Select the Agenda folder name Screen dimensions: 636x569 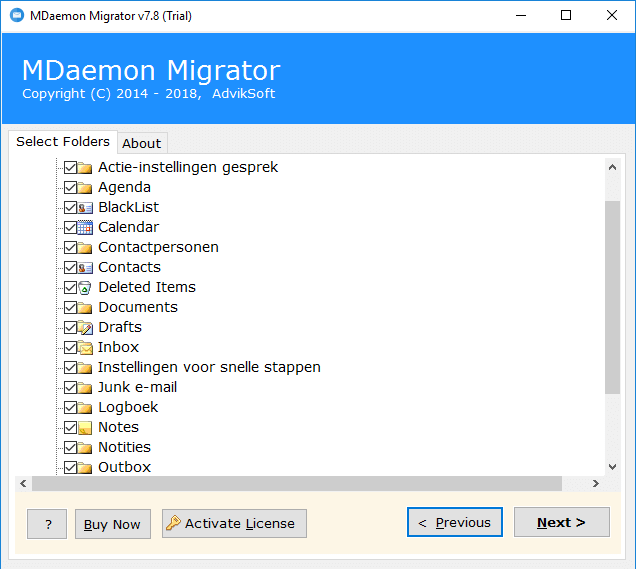(125, 187)
